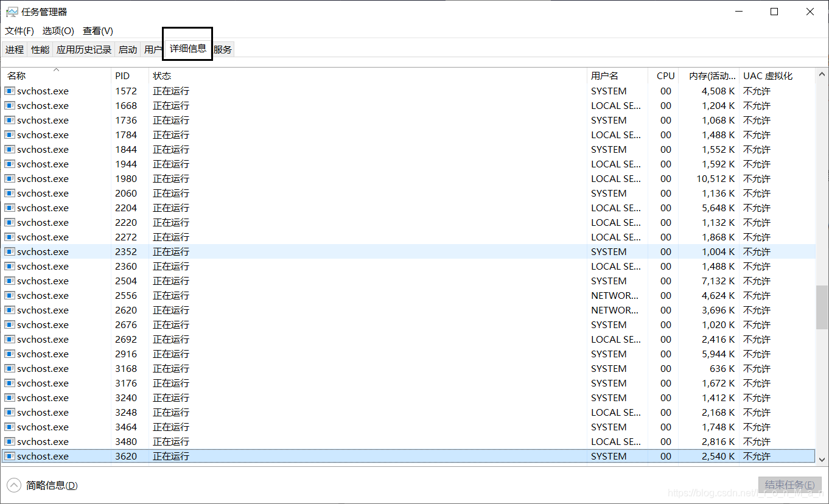Screen dimensions: 829x504
Task: Switch to the 用户 tab
Action: (x=152, y=49)
